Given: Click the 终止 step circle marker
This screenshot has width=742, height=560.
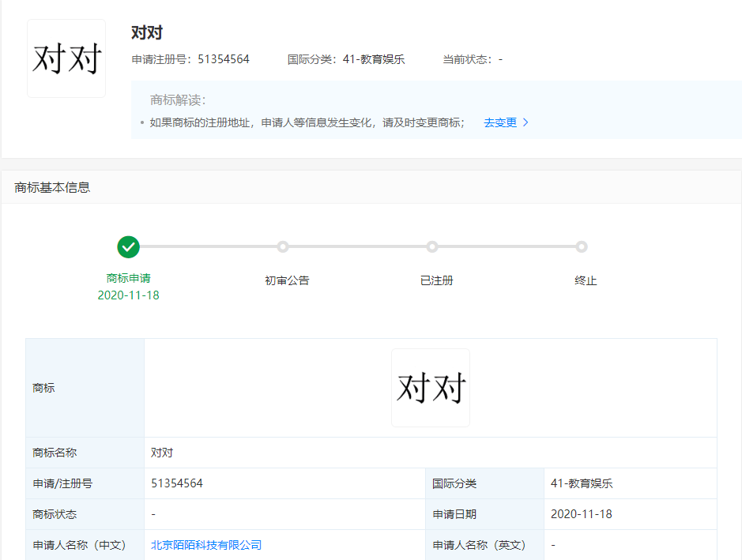Looking at the screenshot, I should tap(582, 246).
